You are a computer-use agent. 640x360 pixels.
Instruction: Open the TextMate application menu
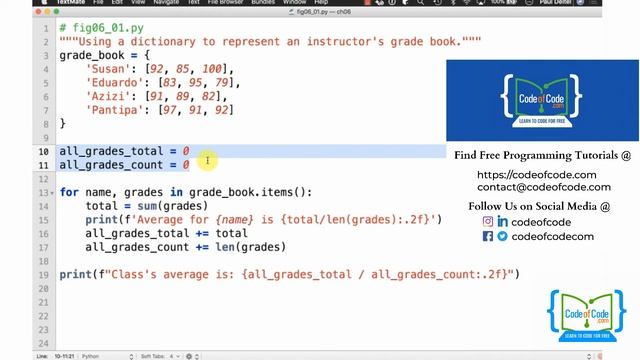click(x=70, y=2)
